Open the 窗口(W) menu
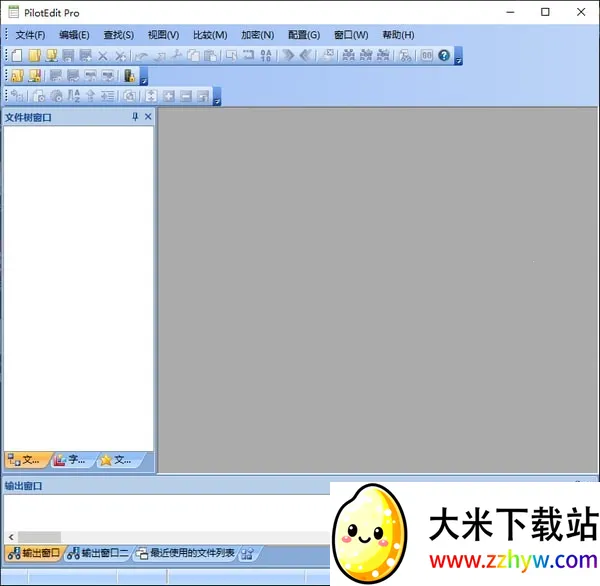600x586 pixels. point(351,35)
